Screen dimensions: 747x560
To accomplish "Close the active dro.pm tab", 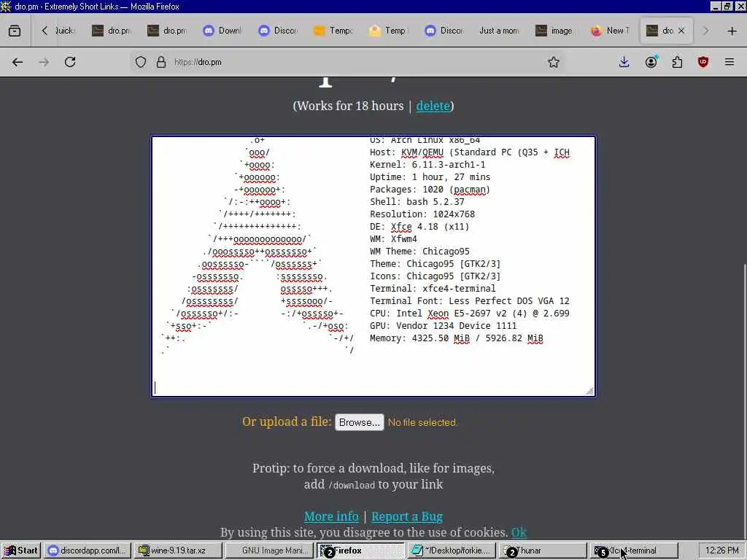I will coord(681,31).
